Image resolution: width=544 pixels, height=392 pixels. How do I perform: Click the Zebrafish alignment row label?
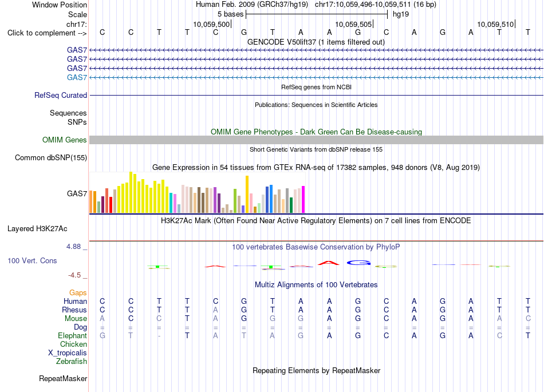pos(72,361)
